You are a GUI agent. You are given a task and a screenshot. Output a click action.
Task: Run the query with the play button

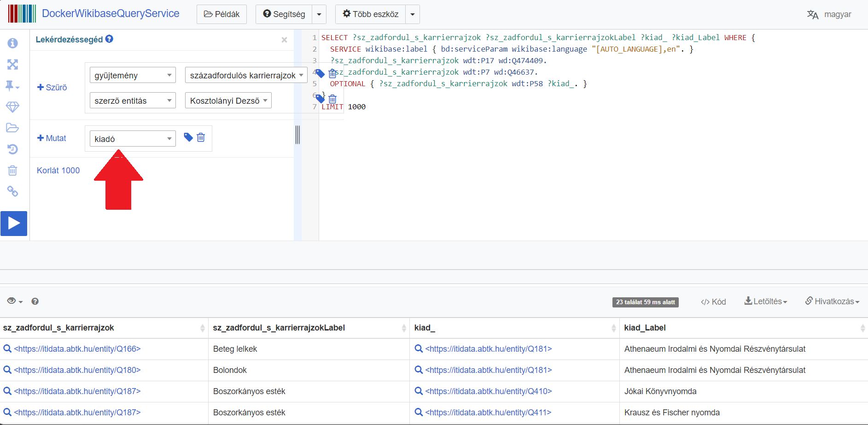tap(14, 224)
